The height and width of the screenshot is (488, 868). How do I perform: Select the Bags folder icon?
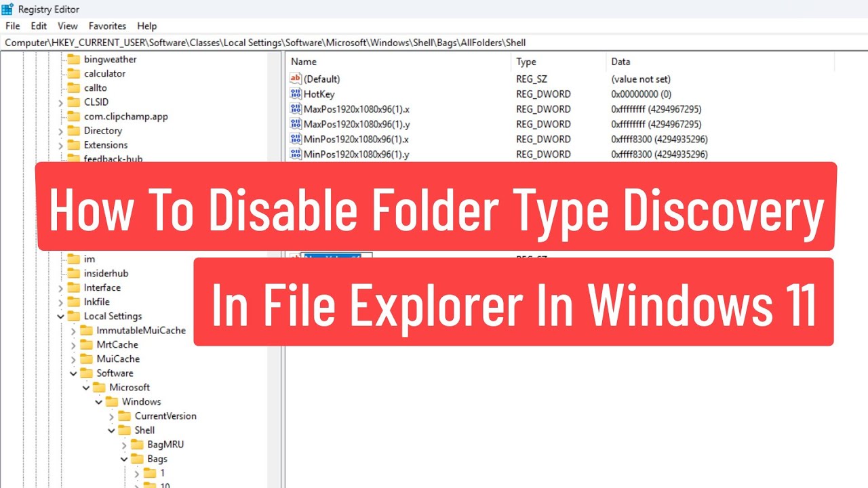(x=137, y=458)
